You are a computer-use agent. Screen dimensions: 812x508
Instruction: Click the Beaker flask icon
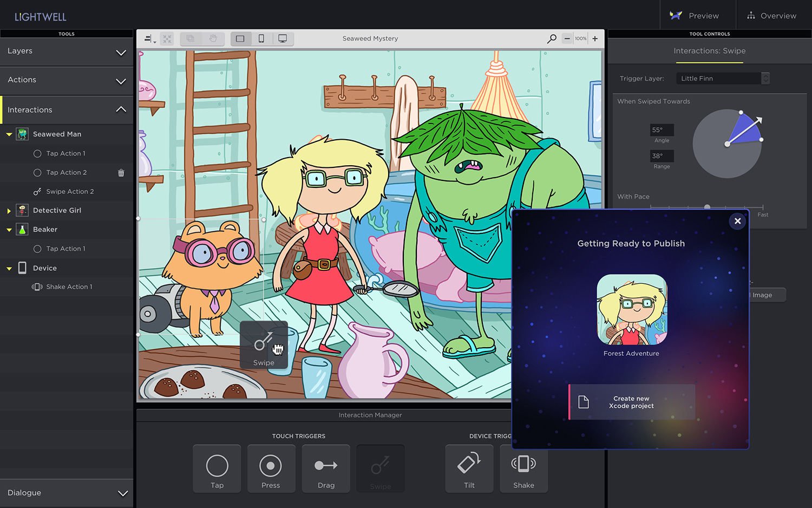pos(22,230)
